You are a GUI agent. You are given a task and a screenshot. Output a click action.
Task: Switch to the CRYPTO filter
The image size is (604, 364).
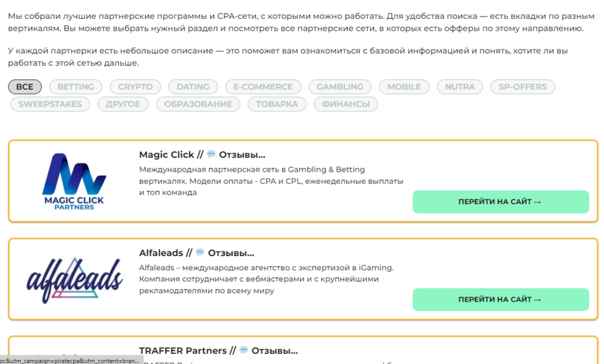pyautogui.click(x=135, y=87)
